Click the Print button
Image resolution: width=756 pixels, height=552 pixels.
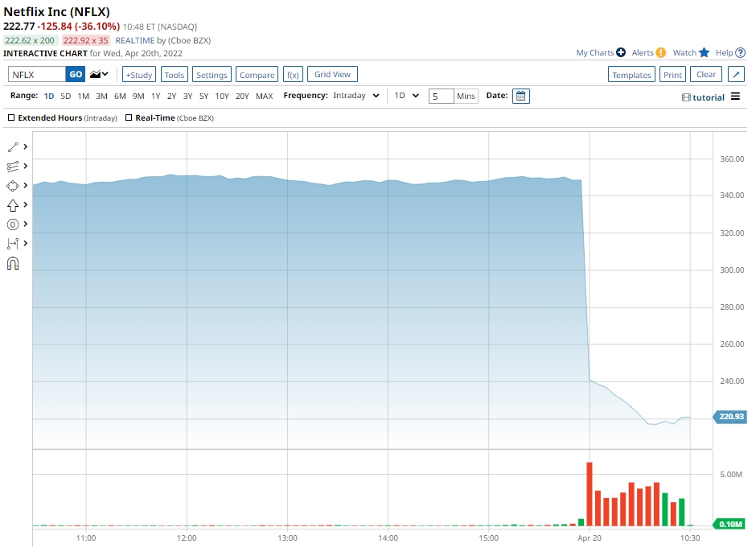coord(672,74)
